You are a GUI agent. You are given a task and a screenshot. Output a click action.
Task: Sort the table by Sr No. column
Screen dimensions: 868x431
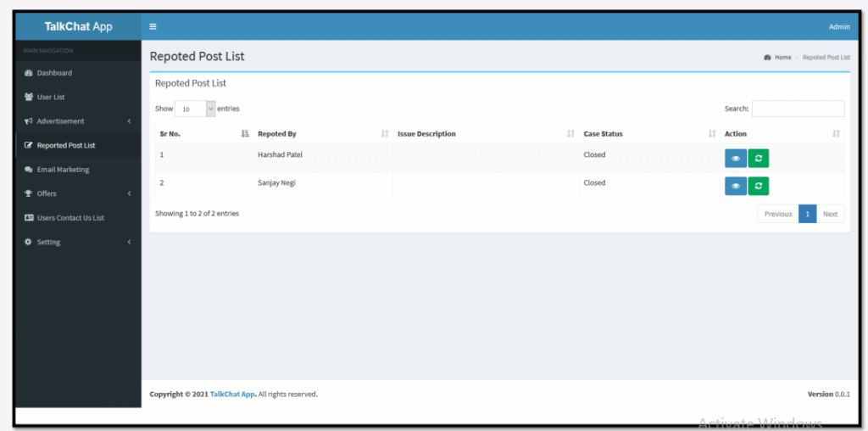[245, 134]
